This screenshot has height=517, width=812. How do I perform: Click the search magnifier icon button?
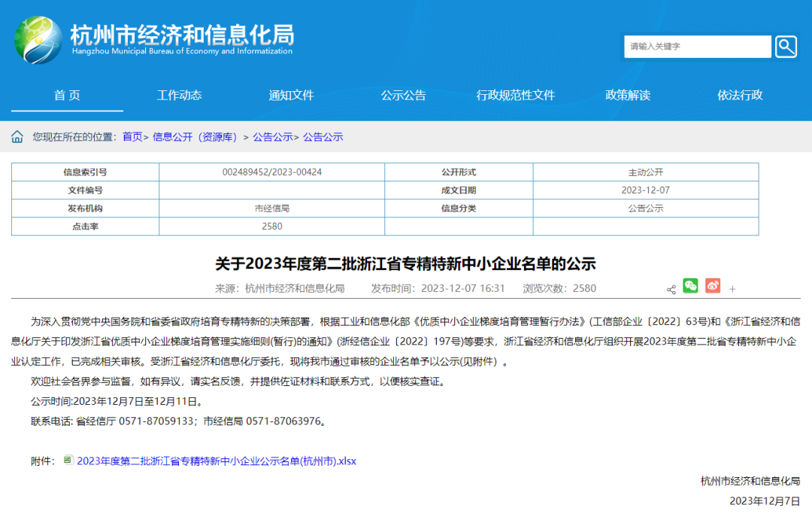coord(786,47)
